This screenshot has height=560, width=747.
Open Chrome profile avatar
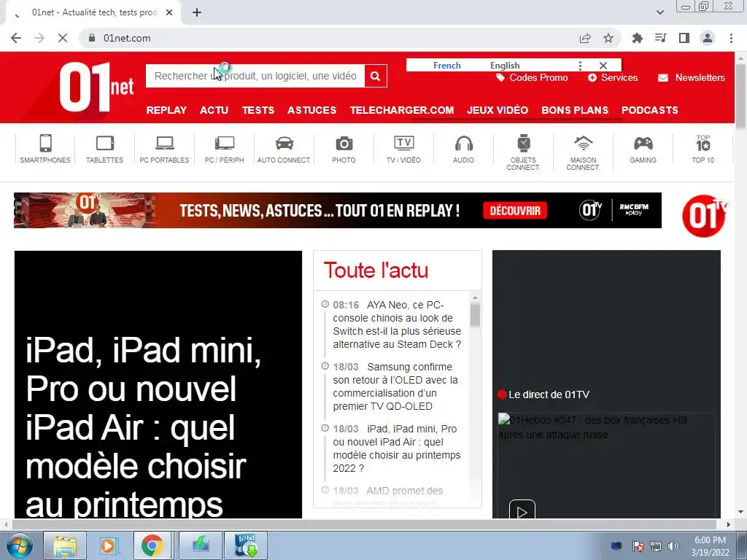tap(708, 38)
